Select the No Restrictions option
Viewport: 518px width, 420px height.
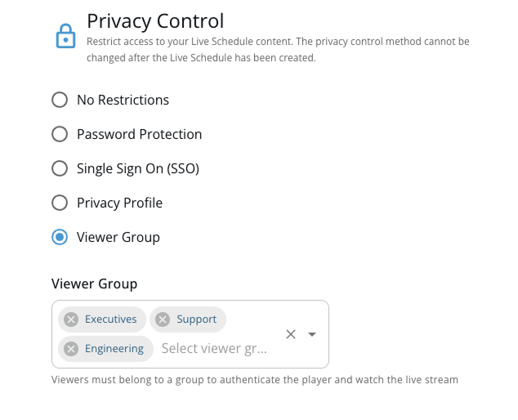(60, 100)
